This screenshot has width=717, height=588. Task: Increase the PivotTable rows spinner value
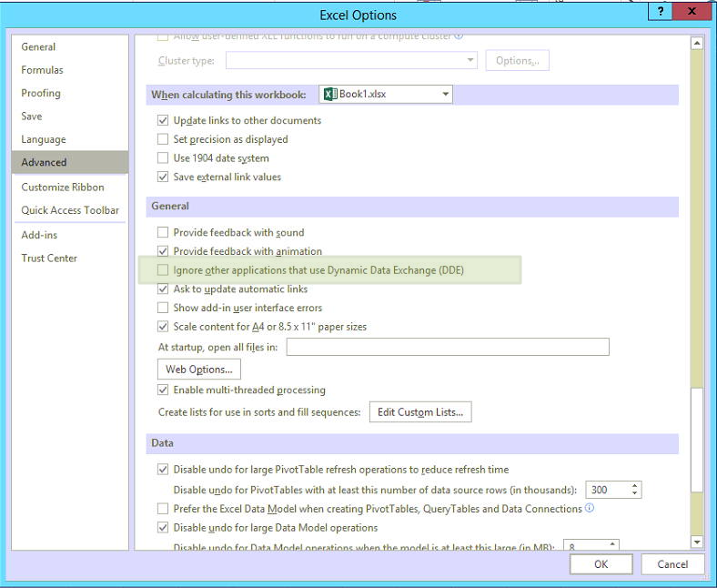(x=634, y=485)
